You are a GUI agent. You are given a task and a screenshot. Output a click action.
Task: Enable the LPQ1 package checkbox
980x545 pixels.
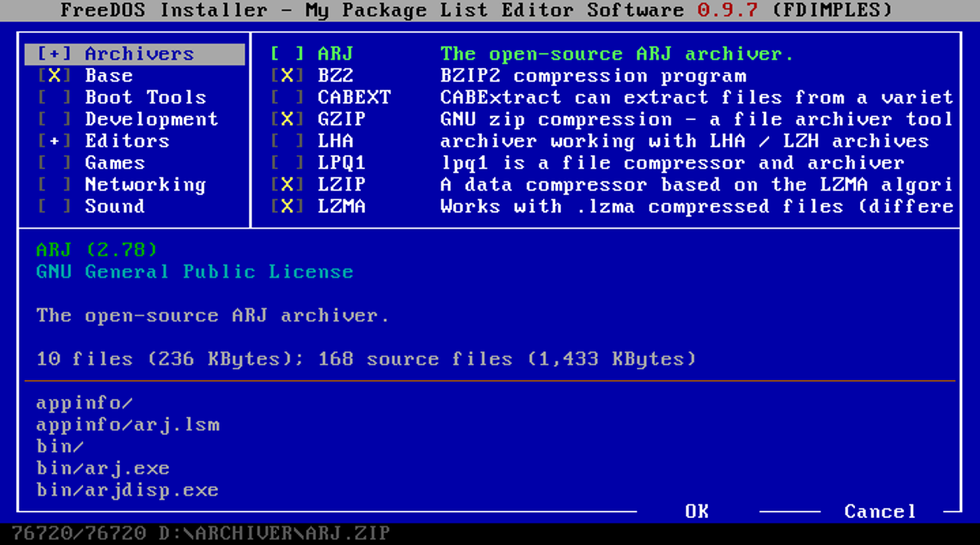click(287, 163)
